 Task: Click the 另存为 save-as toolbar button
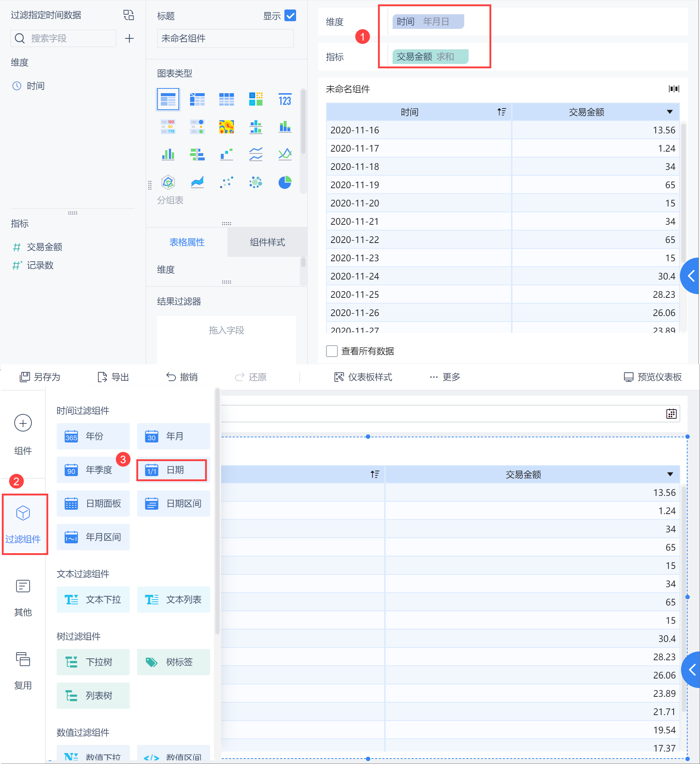(40, 377)
